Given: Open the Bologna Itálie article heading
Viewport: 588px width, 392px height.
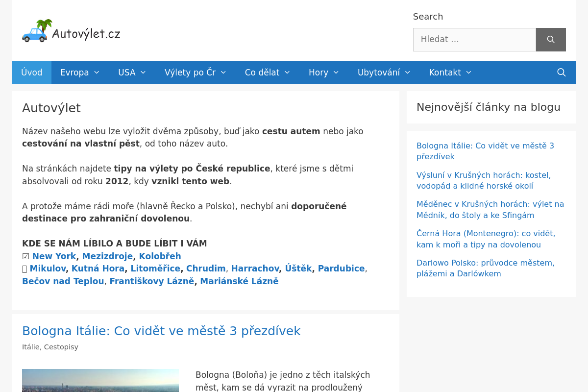Looking at the screenshot, I should point(161,331).
